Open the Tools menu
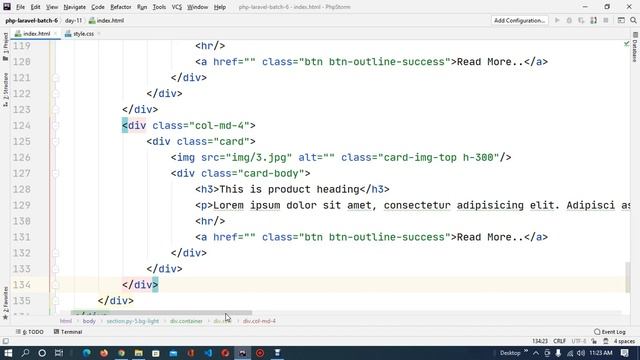 pyautogui.click(x=159, y=7)
